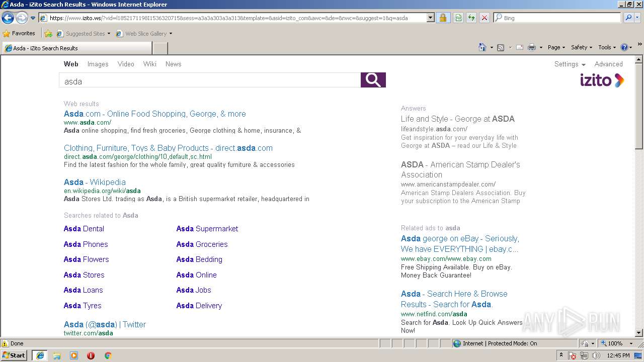Click the Compatibility View icon

(x=458, y=18)
